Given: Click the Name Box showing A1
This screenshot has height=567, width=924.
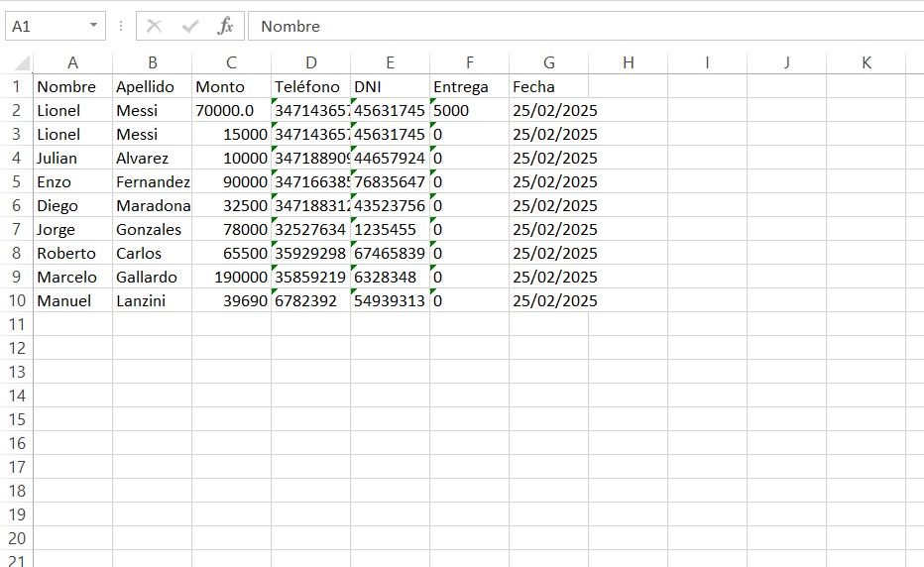Looking at the screenshot, I should coord(45,27).
